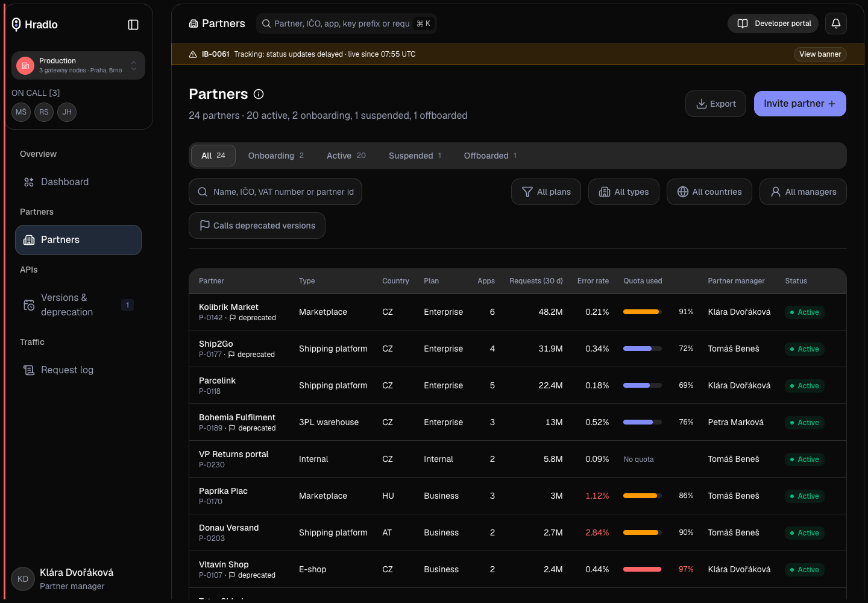Click the Versions & deprecation calendar icon

29,305
